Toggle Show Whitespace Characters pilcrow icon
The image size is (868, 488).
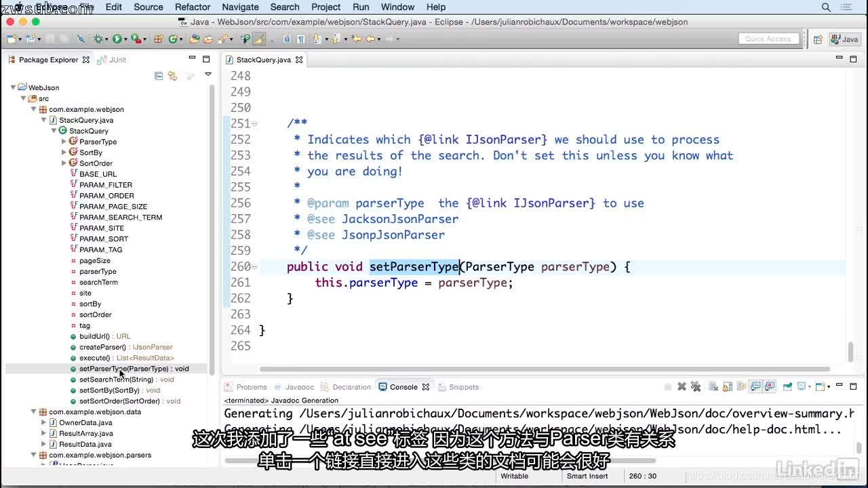point(301,39)
